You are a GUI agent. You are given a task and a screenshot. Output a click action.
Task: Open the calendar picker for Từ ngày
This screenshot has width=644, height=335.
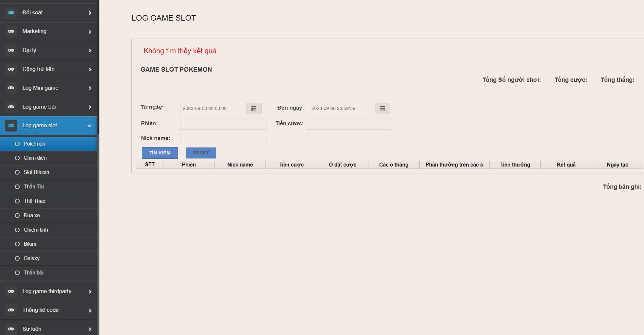254,109
